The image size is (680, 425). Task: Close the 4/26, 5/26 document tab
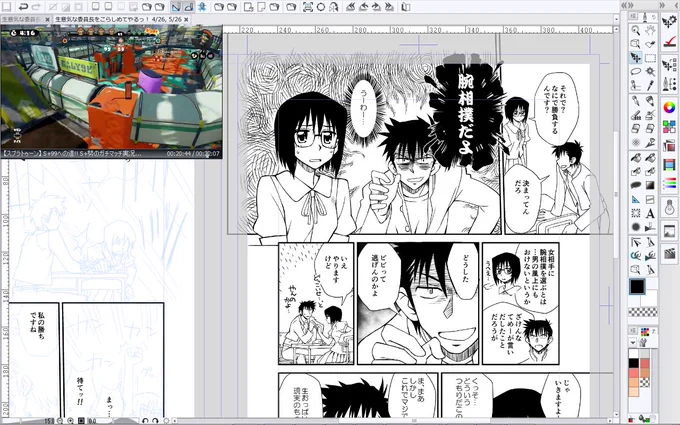point(186,20)
